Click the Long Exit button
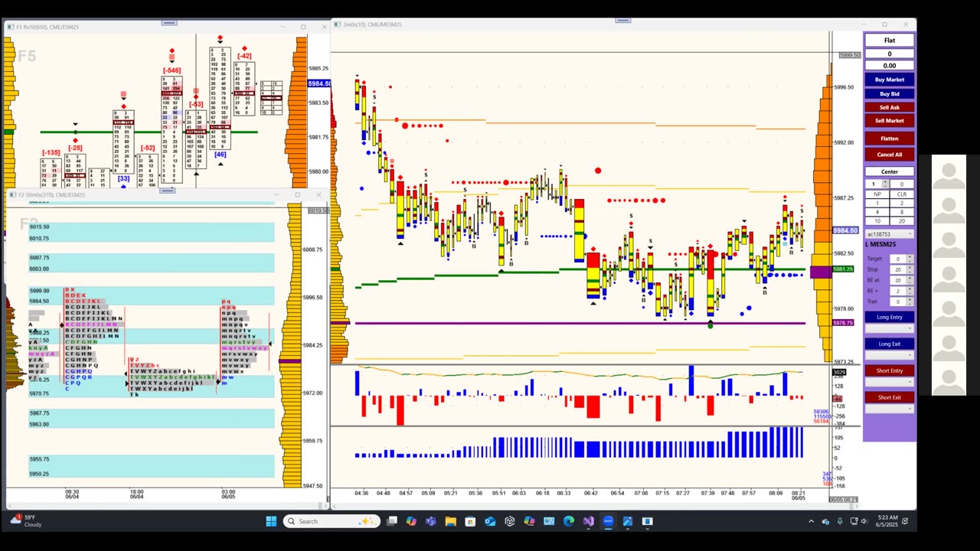Screen dimensions: 980x551 [x=889, y=344]
